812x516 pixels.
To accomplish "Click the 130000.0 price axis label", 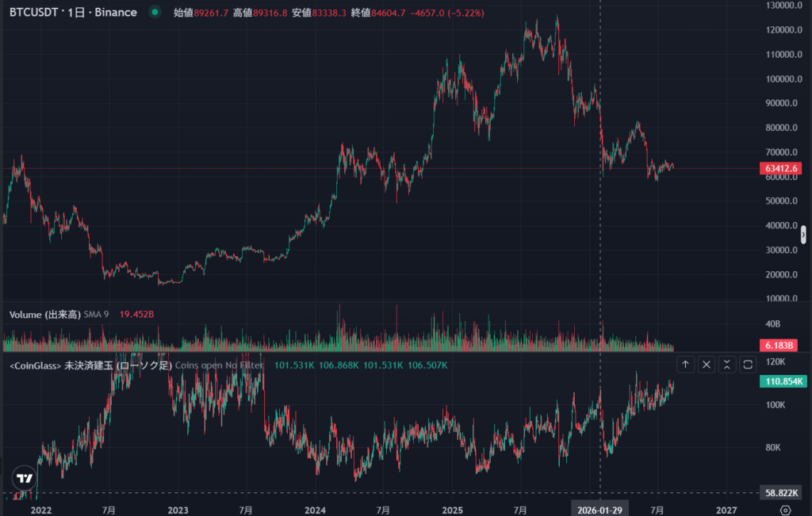I will click(784, 6).
